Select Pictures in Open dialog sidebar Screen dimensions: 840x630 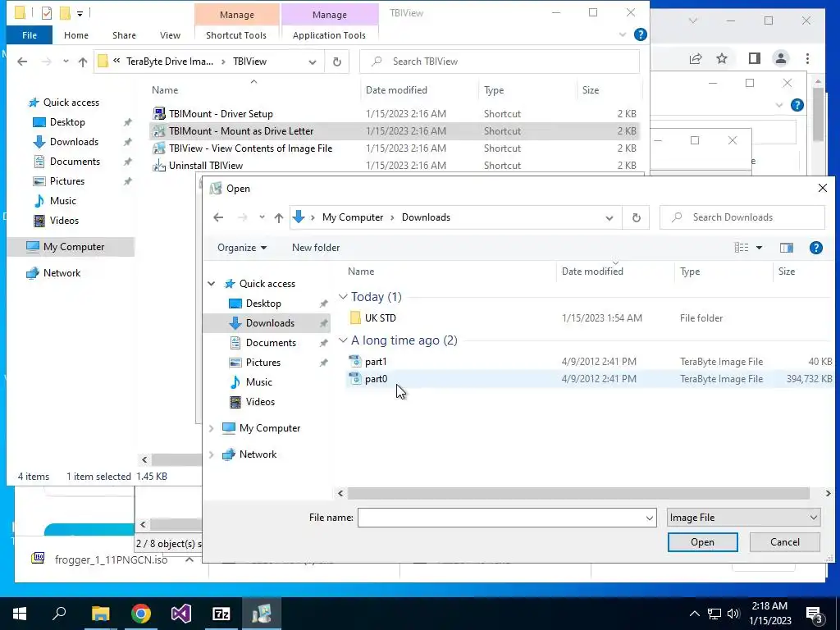263,363
